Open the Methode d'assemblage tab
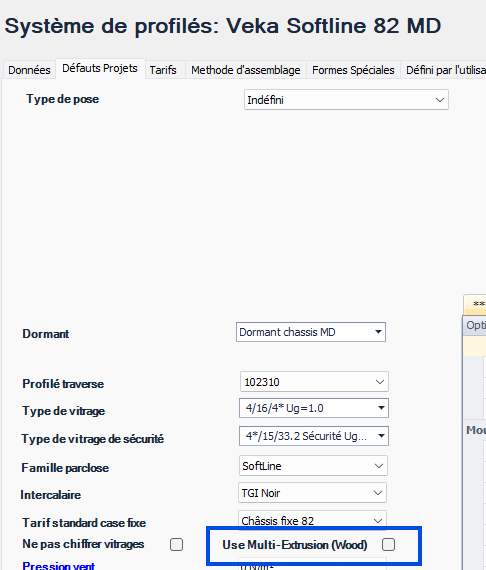The width and height of the screenshot is (486, 570). (246, 70)
